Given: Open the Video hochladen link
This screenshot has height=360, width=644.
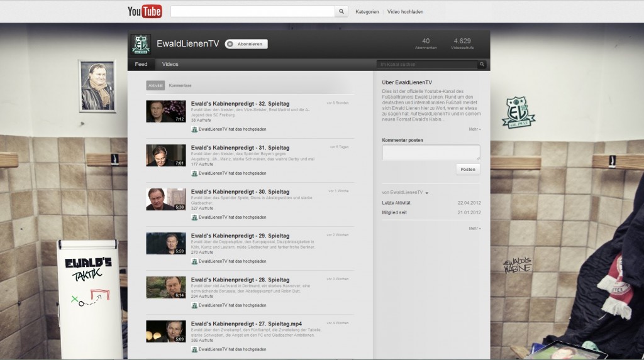Looking at the screenshot, I should click(x=405, y=12).
